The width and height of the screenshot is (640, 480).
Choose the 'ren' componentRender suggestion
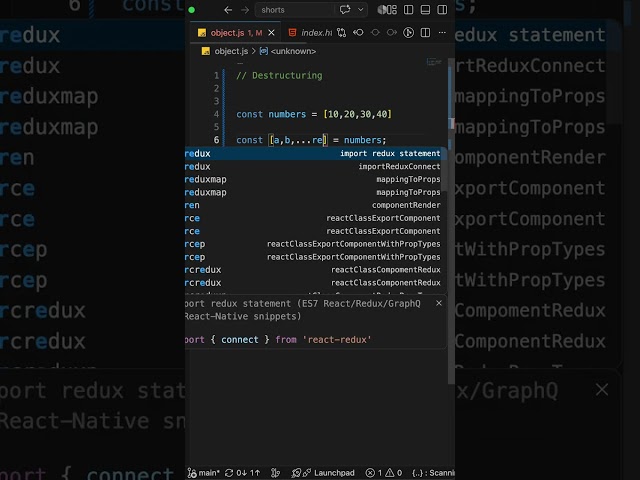pyautogui.click(x=315, y=205)
